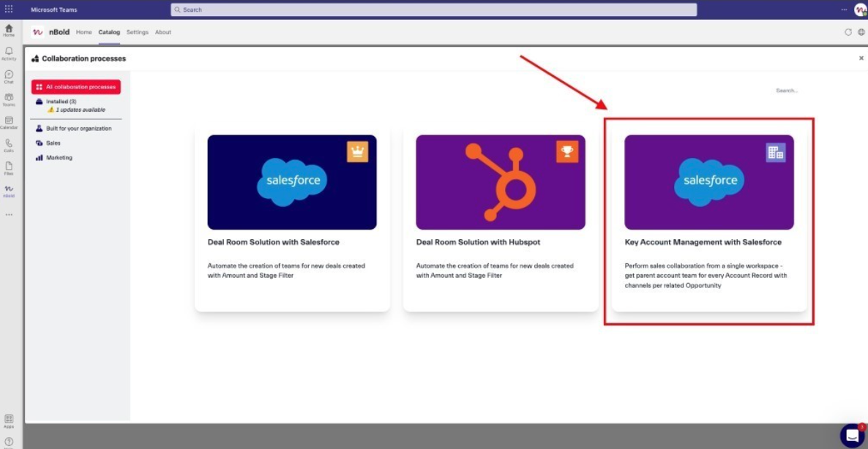Switch to the nBold Settings tab

point(137,32)
